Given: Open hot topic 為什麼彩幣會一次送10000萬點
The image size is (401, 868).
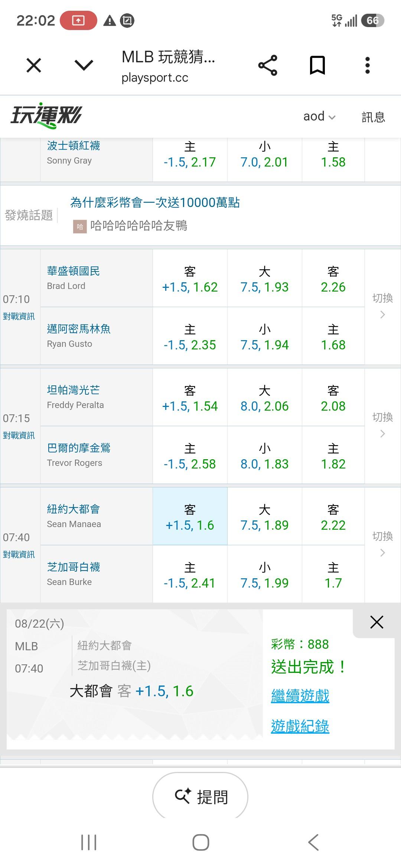Looking at the screenshot, I should (x=155, y=203).
